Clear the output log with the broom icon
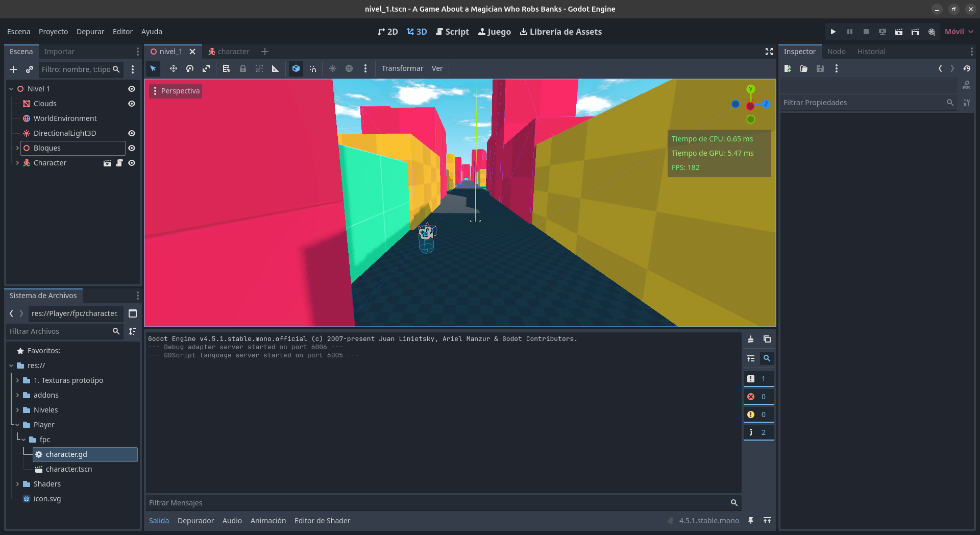 pyautogui.click(x=751, y=339)
